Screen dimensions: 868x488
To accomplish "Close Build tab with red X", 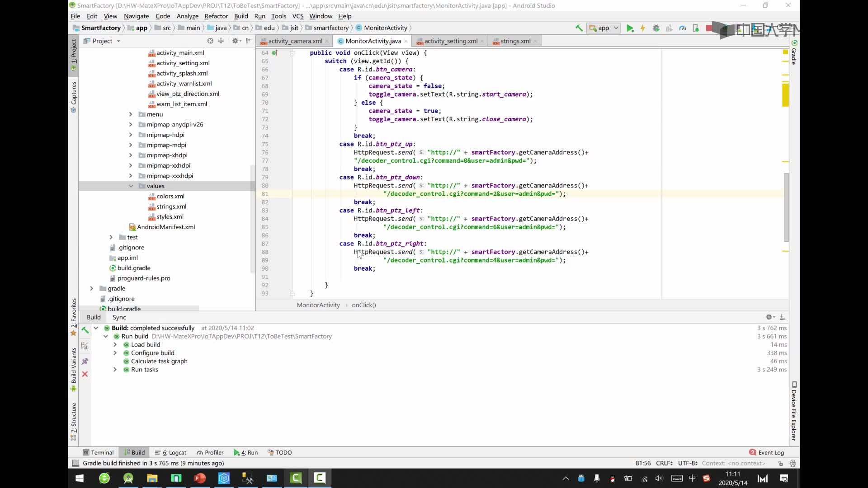I will [x=85, y=374].
